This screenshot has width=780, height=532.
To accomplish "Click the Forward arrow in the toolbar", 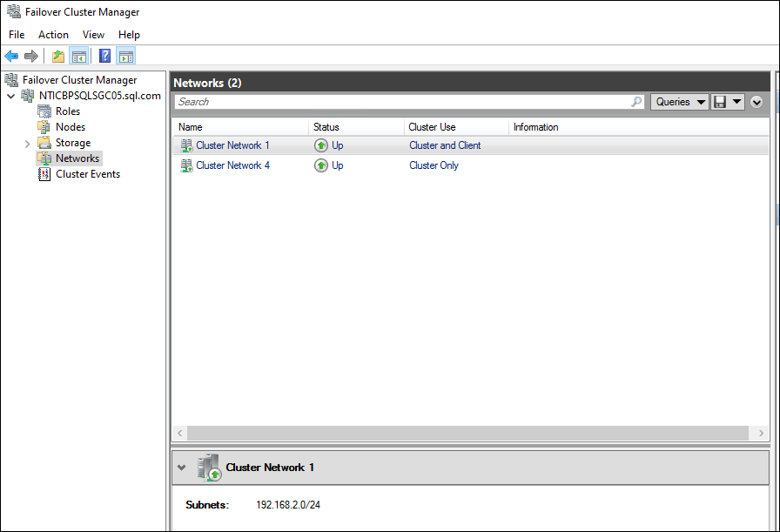I will [31, 57].
